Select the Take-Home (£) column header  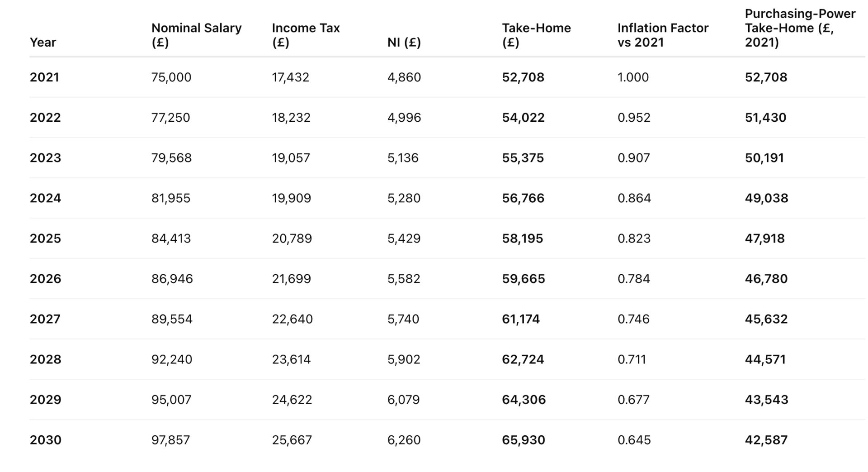point(536,35)
